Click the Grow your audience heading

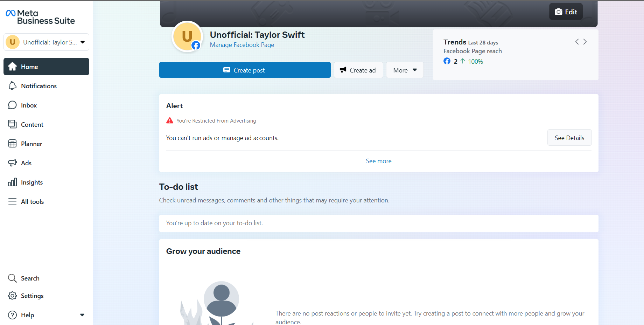[203, 251]
